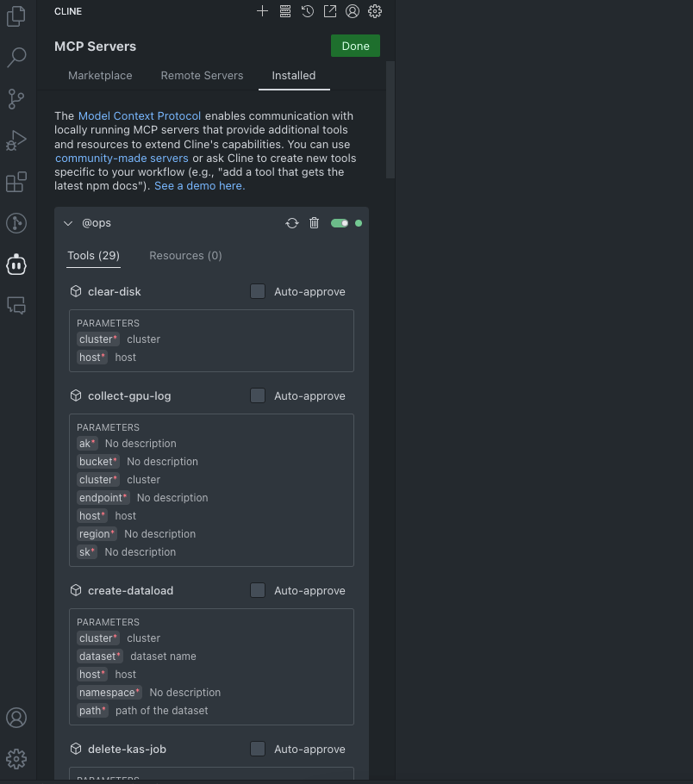
Task: Click the collect-gpu-log tool cube icon
Action: [x=76, y=395]
